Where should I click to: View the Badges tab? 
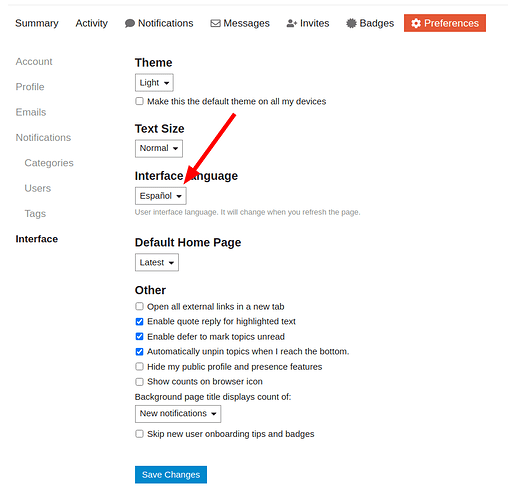pyautogui.click(x=370, y=23)
